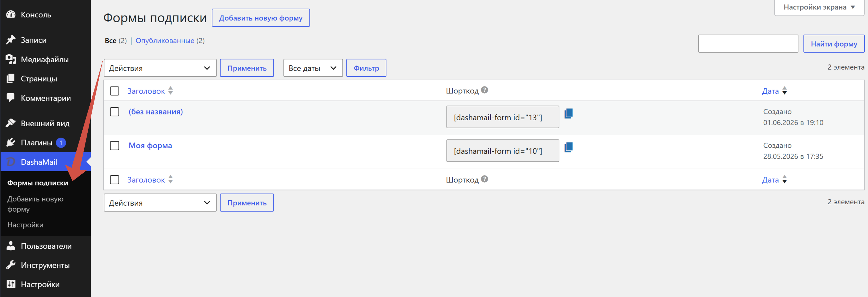Screen dimensions: 868x297
Task: Click the Консоль dashboard icon in sidebar
Action: pyautogui.click(x=11, y=14)
